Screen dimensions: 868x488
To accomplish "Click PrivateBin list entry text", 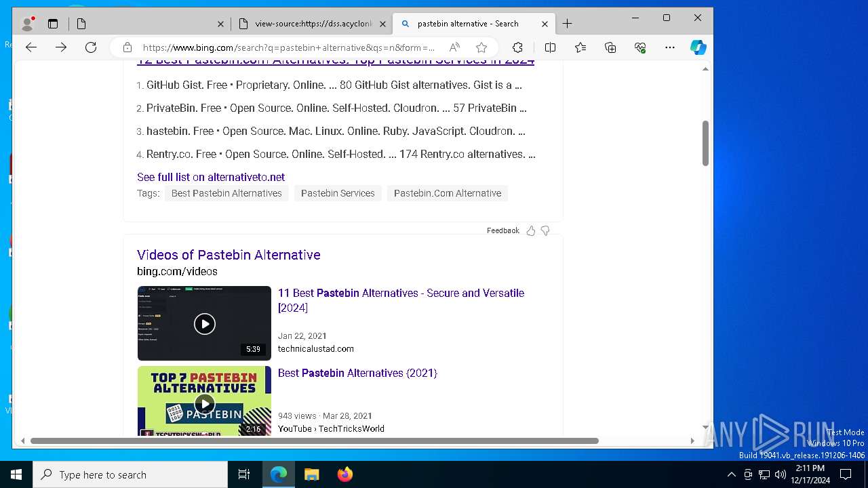I will (336, 108).
